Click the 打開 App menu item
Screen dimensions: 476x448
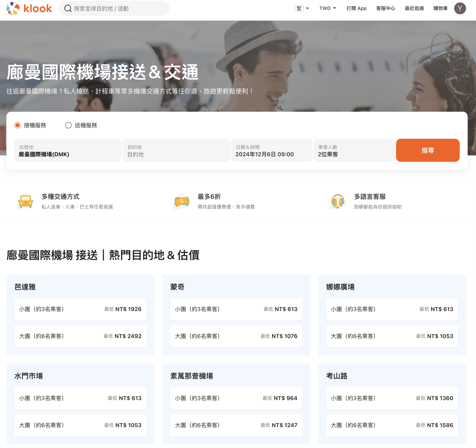[x=356, y=8]
